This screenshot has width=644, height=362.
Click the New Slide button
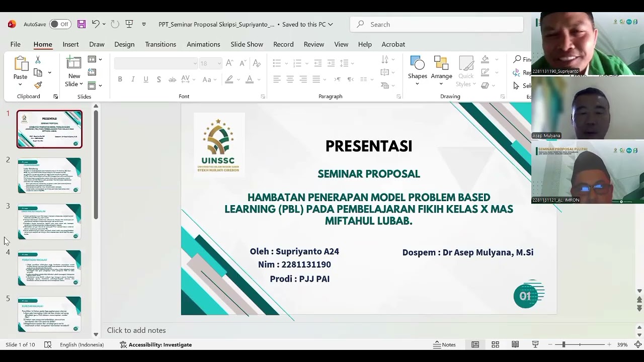[x=74, y=71]
